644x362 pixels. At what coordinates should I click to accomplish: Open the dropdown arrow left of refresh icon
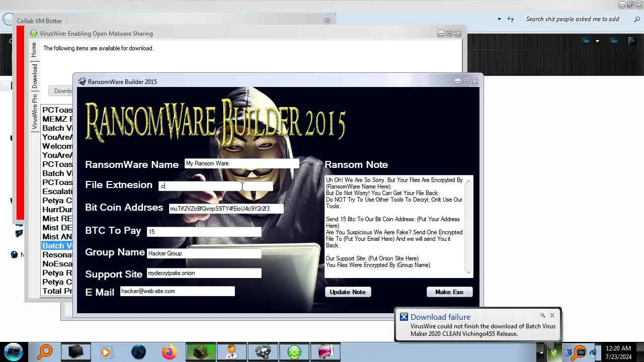pos(499,19)
